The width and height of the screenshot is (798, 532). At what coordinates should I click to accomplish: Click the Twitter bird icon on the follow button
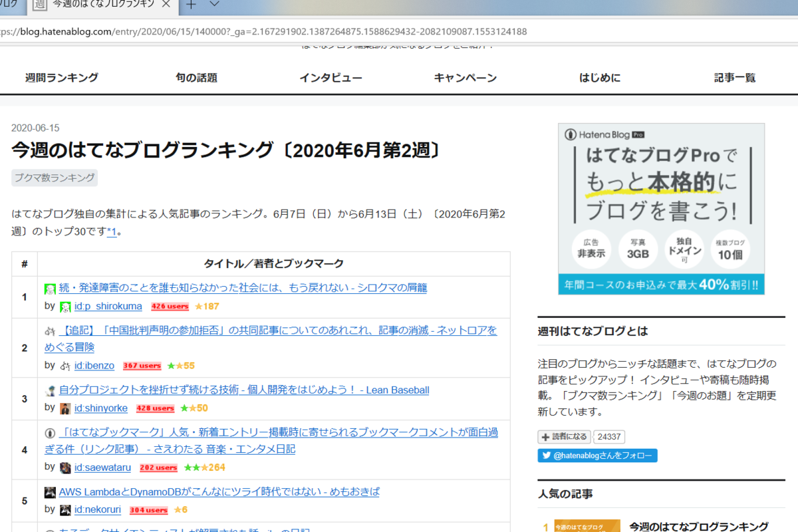(x=547, y=455)
